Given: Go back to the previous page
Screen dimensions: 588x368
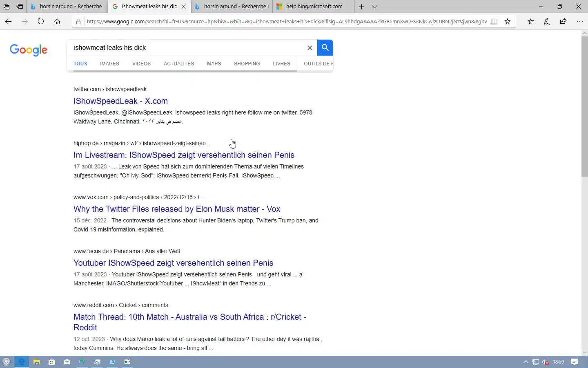Looking at the screenshot, I should 8,21.
